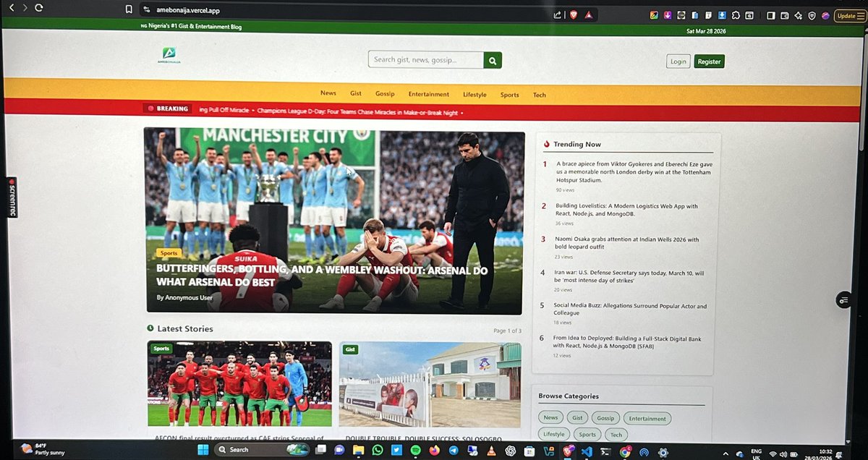Screen dimensions: 868x460
Task: Open VLC media player from the taskbar
Action: [491, 450]
